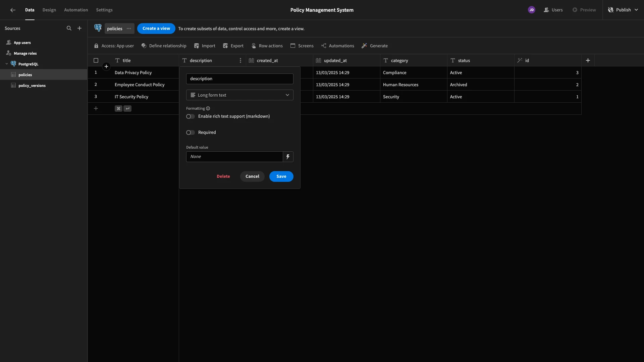644x362 pixels.
Task: Open the Users page
Action: click(x=553, y=10)
